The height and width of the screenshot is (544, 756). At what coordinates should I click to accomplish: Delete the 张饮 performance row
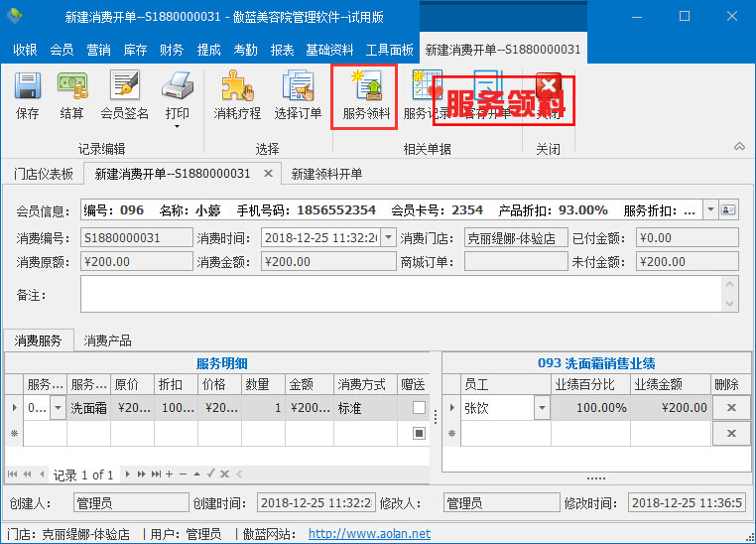731,408
